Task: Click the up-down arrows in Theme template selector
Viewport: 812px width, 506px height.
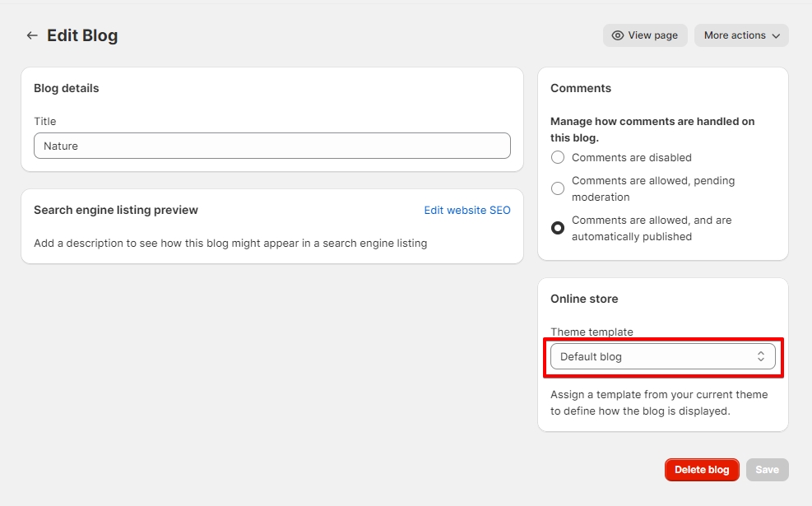Action: [x=761, y=356]
